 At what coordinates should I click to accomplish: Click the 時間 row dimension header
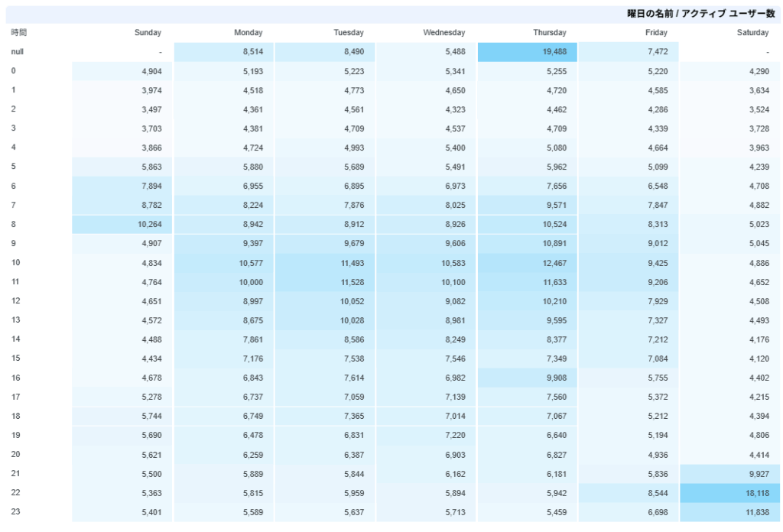point(19,32)
